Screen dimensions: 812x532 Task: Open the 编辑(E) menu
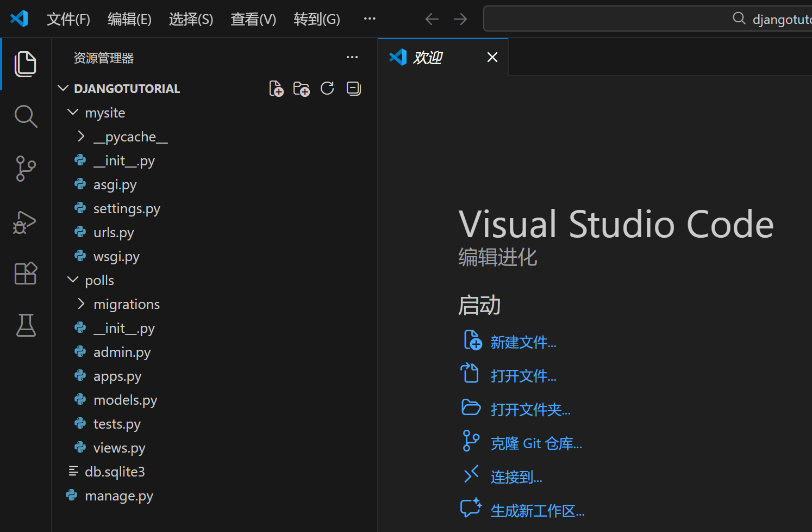(x=129, y=19)
